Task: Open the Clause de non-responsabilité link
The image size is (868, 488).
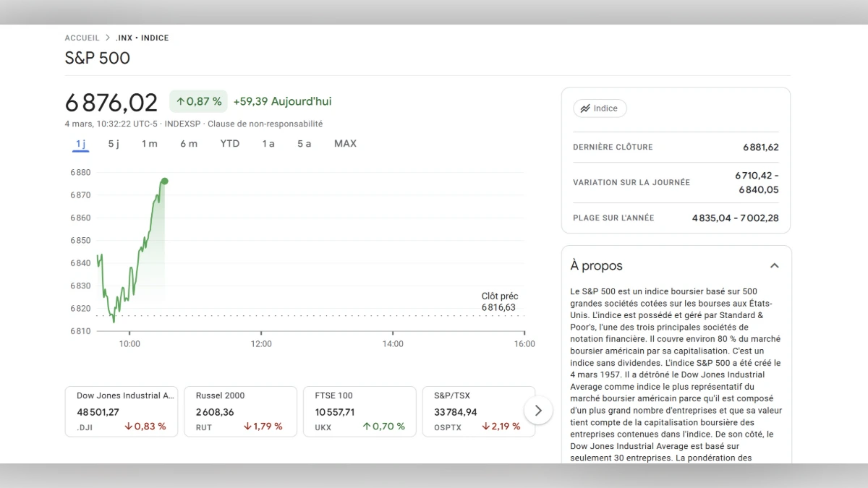Action: click(265, 124)
